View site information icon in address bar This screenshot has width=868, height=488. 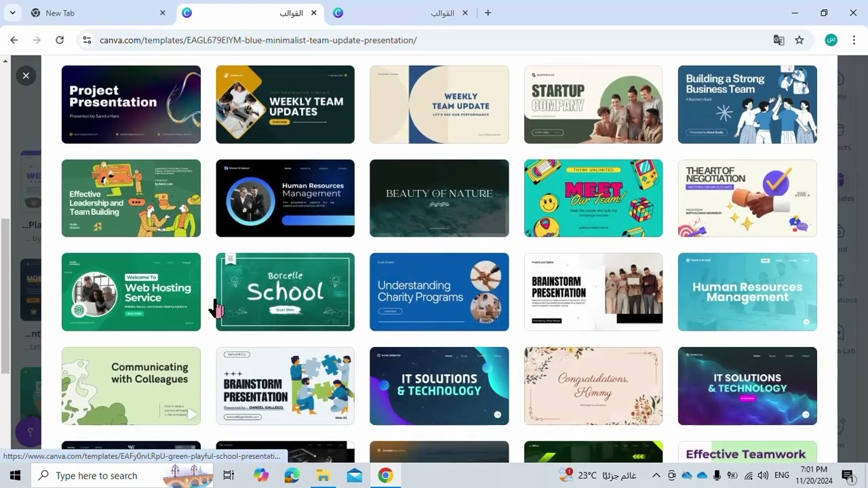point(87,40)
